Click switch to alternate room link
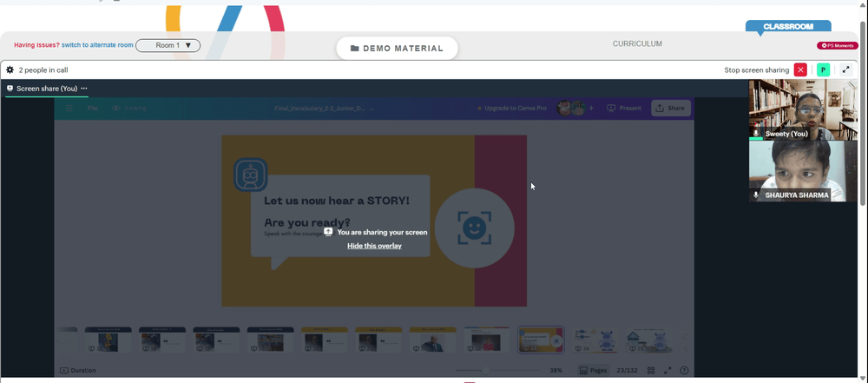The height and width of the screenshot is (383, 868). pyautogui.click(x=97, y=45)
